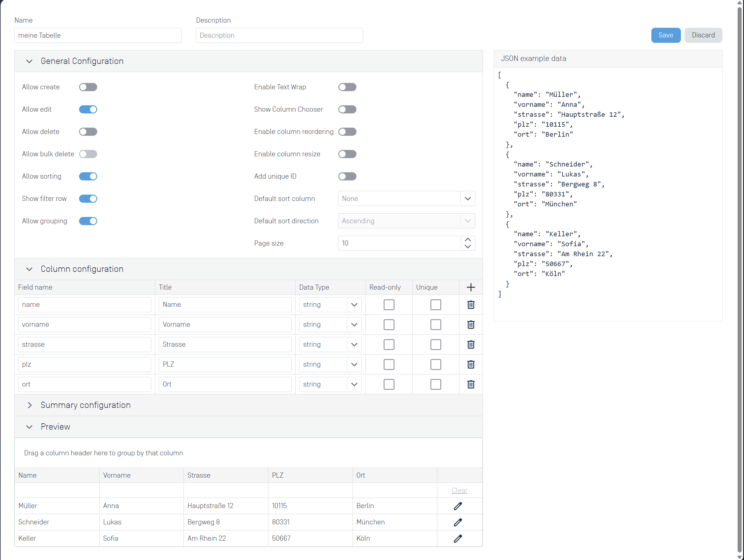Toggle Show filter row switch

[x=88, y=199]
